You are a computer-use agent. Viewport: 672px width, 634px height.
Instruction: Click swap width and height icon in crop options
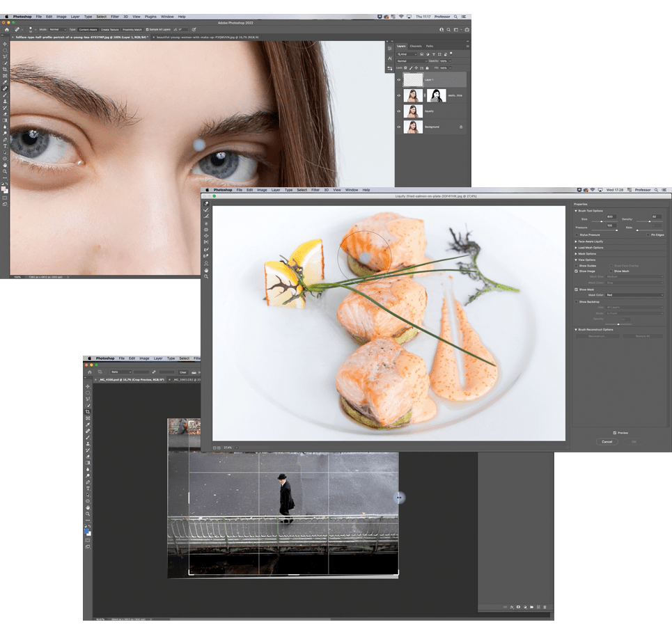154,372
